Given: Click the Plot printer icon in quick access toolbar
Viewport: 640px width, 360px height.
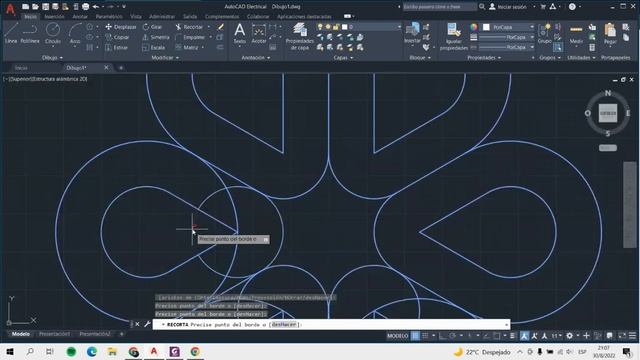Looking at the screenshot, I should click(x=85, y=7).
